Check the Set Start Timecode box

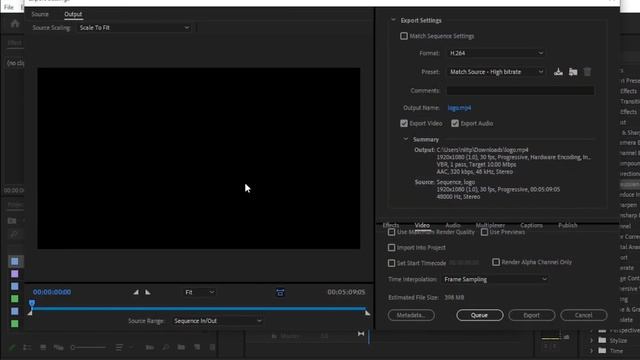point(391,263)
